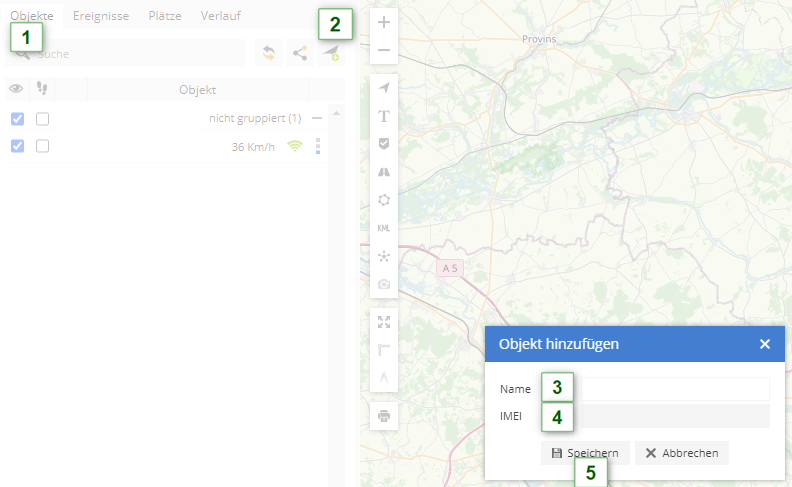Open the object's three-dot options menu
Viewport: 792px width, 487px height.
click(318, 147)
